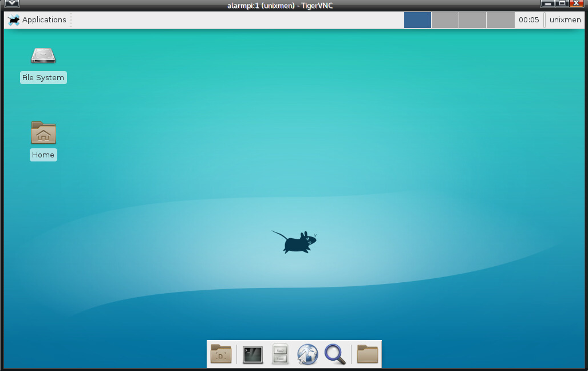Minimize the TigerVNC window

547,3
